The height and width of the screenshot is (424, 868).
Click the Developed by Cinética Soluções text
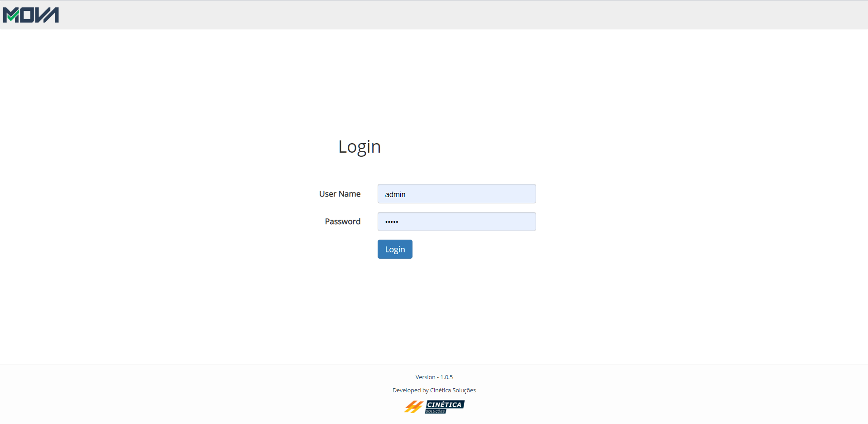pos(434,390)
